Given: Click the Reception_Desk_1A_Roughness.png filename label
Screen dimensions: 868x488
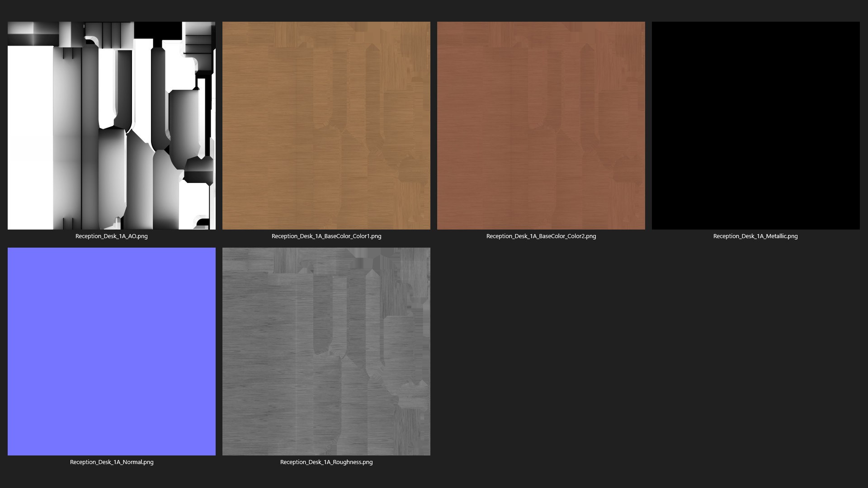Looking at the screenshot, I should click(x=326, y=462).
